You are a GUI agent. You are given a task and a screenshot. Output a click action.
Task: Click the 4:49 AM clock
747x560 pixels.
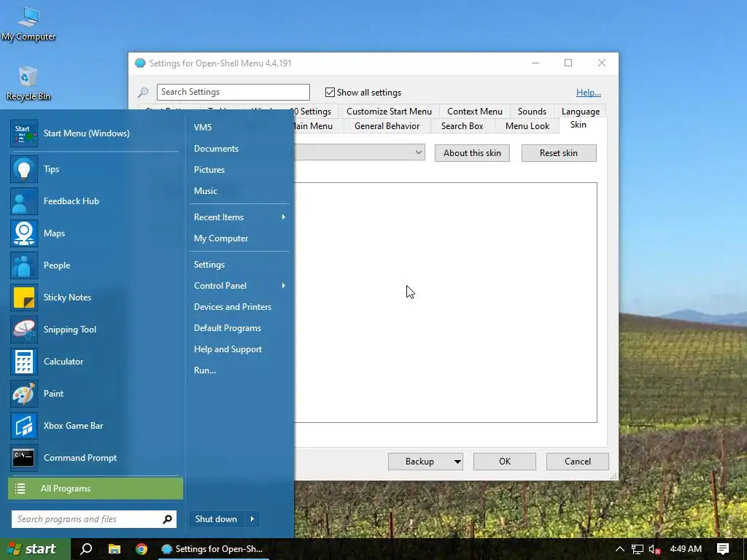pos(686,549)
